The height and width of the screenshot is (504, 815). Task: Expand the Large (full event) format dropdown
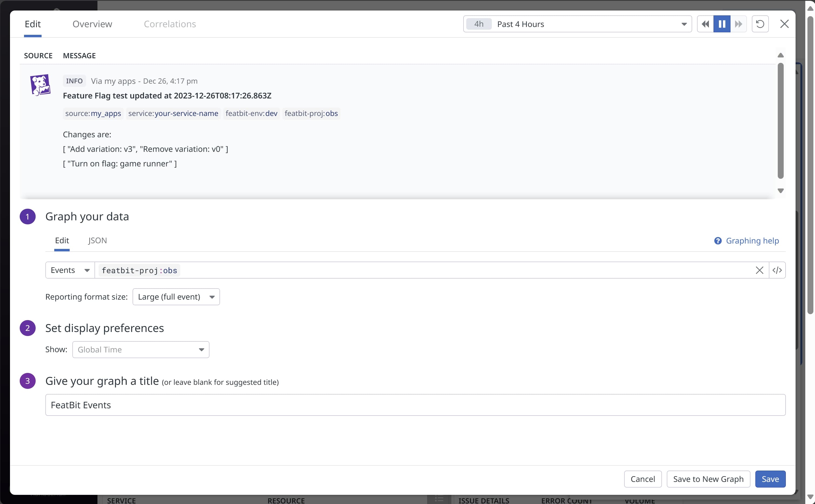(176, 297)
